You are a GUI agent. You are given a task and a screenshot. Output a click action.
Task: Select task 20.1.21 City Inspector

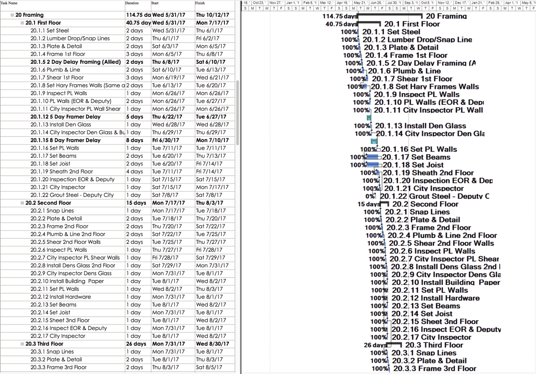58,187
